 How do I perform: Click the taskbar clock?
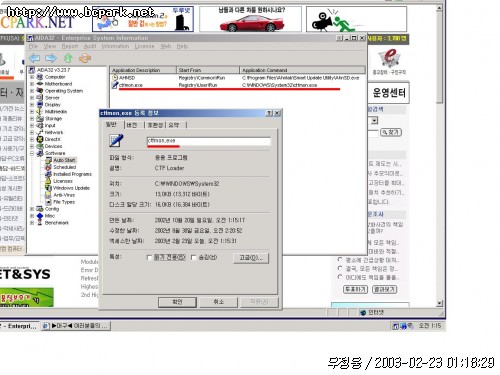pyautogui.click(x=430, y=326)
